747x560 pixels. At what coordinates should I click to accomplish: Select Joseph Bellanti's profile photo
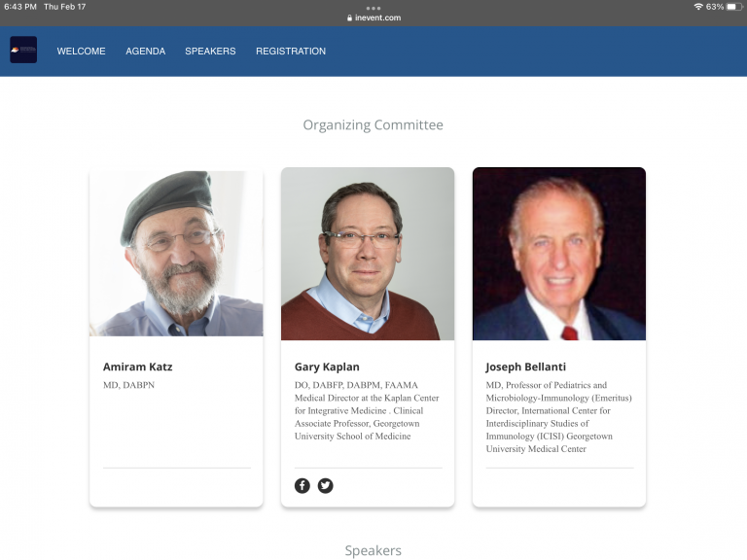point(559,254)
